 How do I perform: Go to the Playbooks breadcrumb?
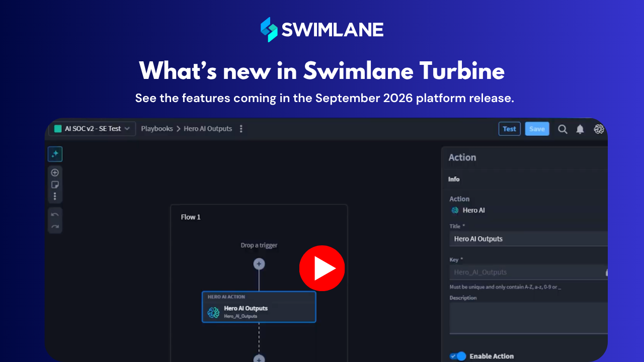click(x=157, y=129)
